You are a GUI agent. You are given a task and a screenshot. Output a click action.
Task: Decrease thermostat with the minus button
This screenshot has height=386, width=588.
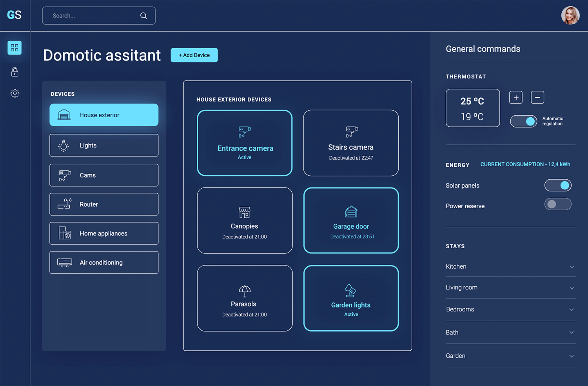[537, 97]
